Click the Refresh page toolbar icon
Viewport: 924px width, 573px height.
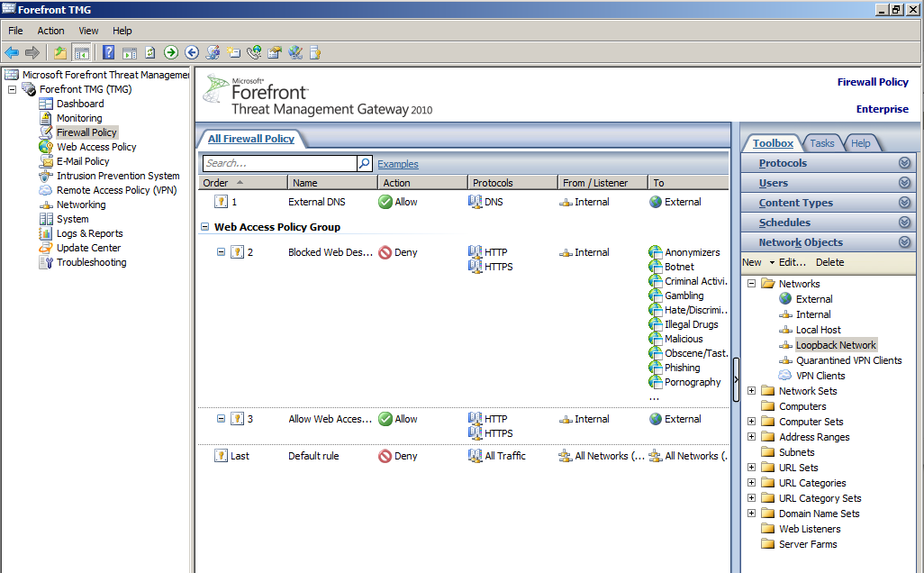[150, 52]
